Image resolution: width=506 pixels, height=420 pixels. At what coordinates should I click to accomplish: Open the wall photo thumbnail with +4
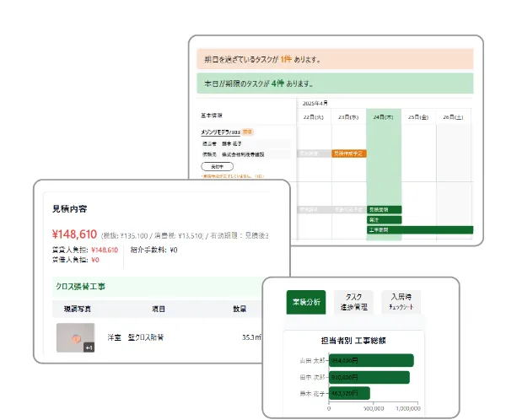tap(76, 337)
